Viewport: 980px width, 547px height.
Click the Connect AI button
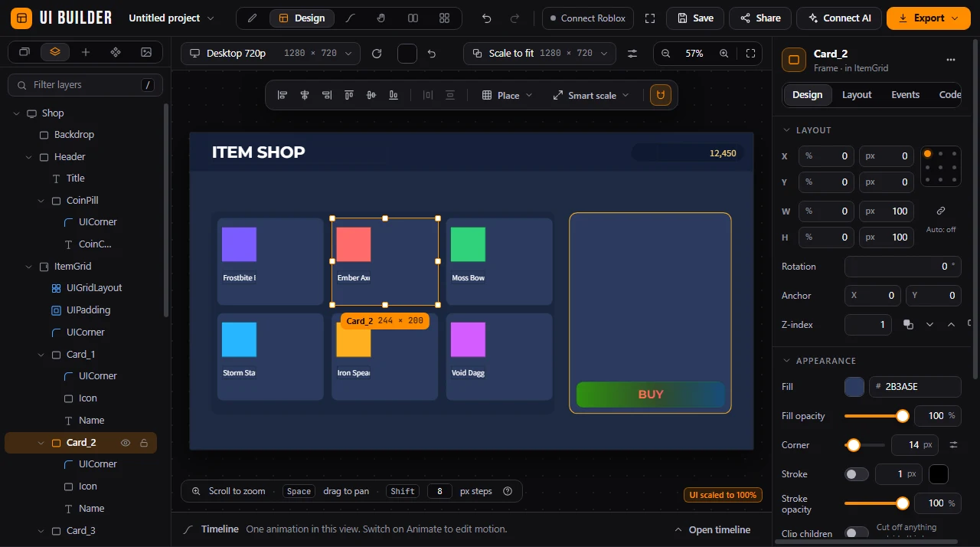[839, 18]
